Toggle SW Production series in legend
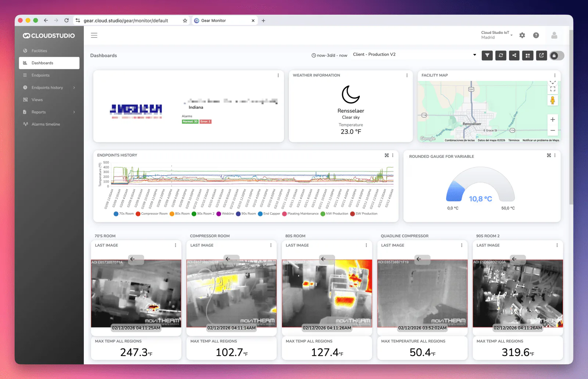The image size is (588, 379). pyautogui.click(x=364, y=214)
